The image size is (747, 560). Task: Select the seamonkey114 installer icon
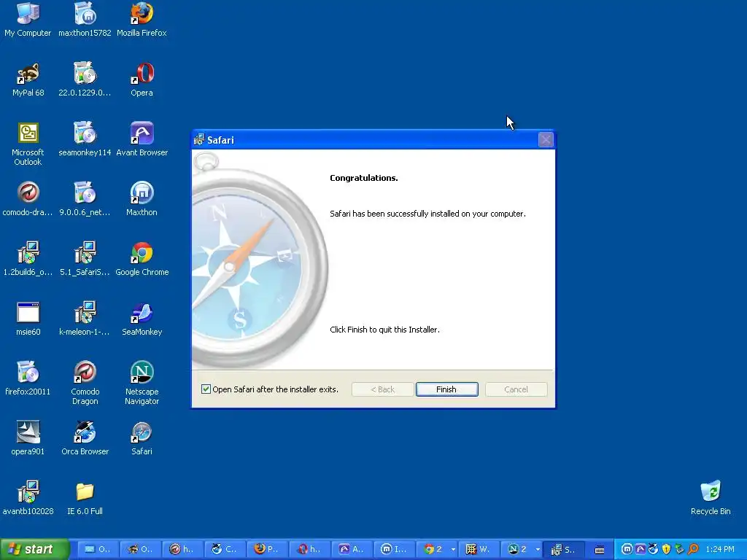tap(85, 139)
